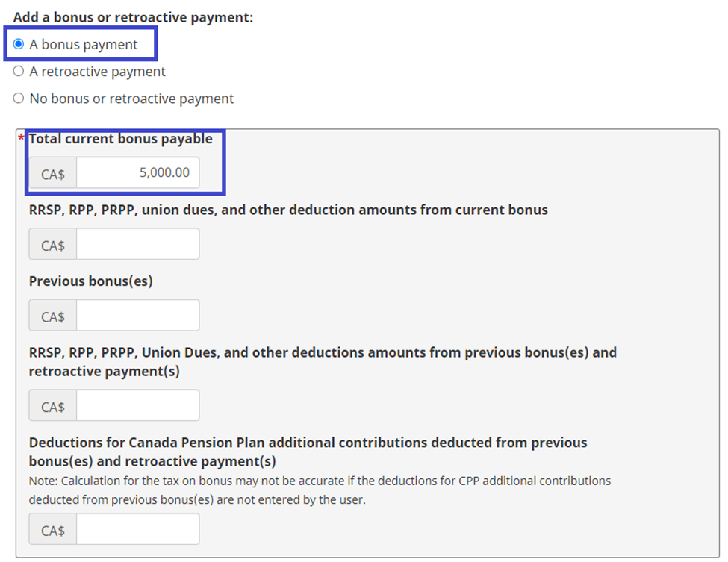Click the CA$ prefix beside the 5,000.00 amount
Viewport: 728px width, 562px height.
(x=53, y=174)
